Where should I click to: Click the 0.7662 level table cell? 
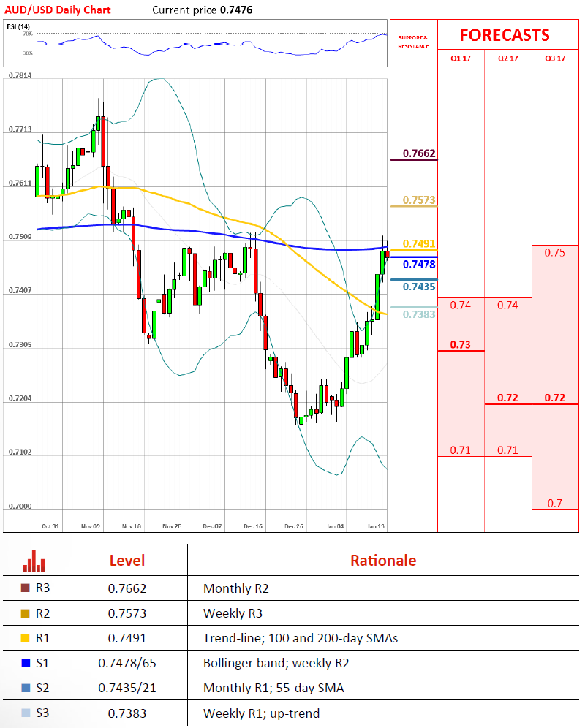click(x=127, y=588)
